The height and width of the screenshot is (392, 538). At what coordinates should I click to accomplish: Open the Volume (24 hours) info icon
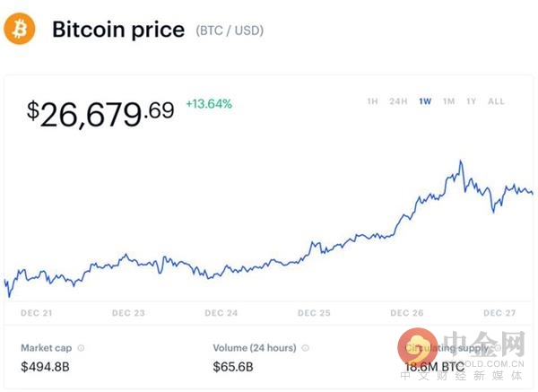[305, 348]
